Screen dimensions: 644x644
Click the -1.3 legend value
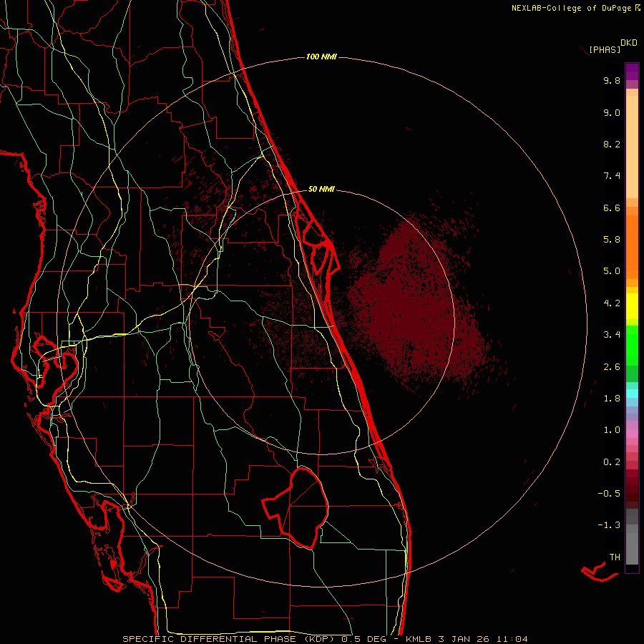tap(609, 525)
